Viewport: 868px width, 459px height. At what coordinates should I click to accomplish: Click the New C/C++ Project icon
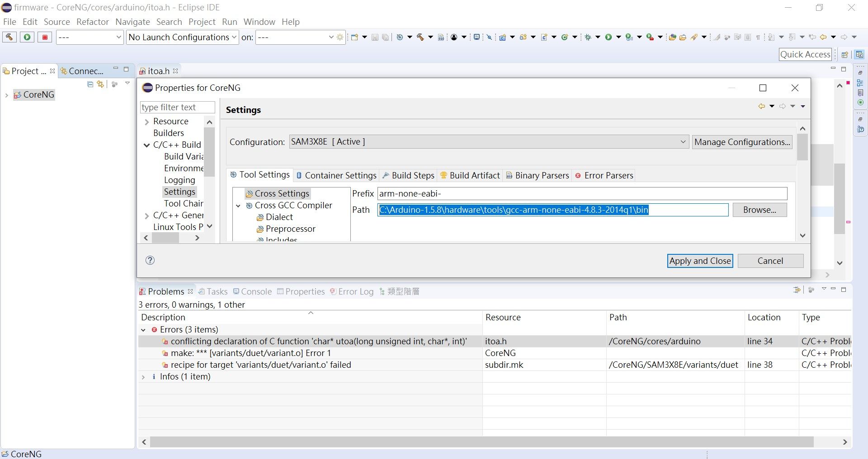(x=502, y=37)
